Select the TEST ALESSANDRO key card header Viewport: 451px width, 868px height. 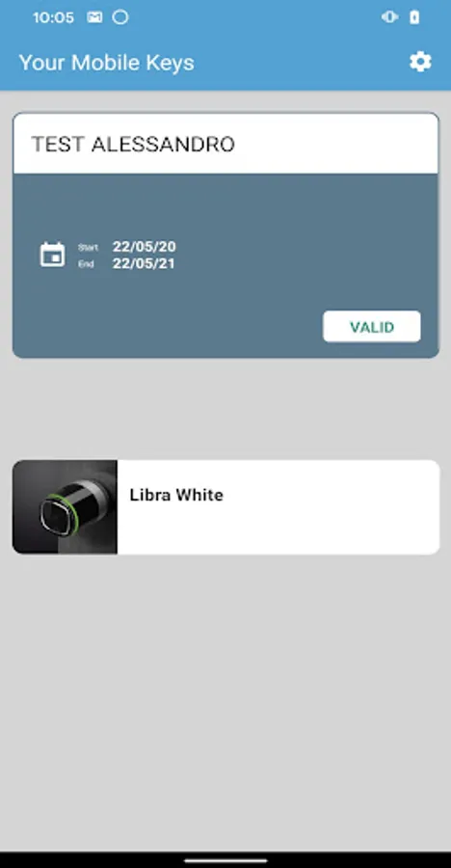(x=225, y=144)
